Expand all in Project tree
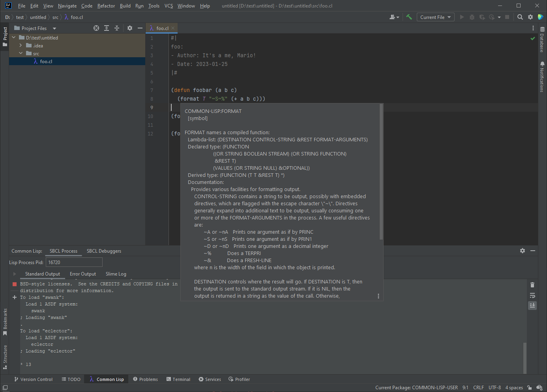The image size is (547, 392). (x=107, y=28)
